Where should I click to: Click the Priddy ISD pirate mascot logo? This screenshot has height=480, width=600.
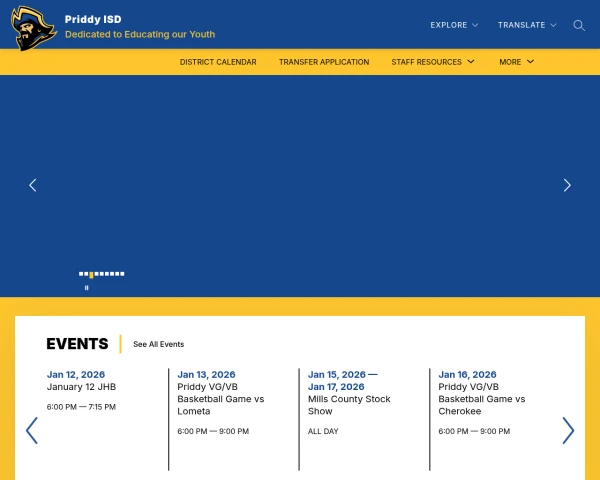(x=34, y=28)
